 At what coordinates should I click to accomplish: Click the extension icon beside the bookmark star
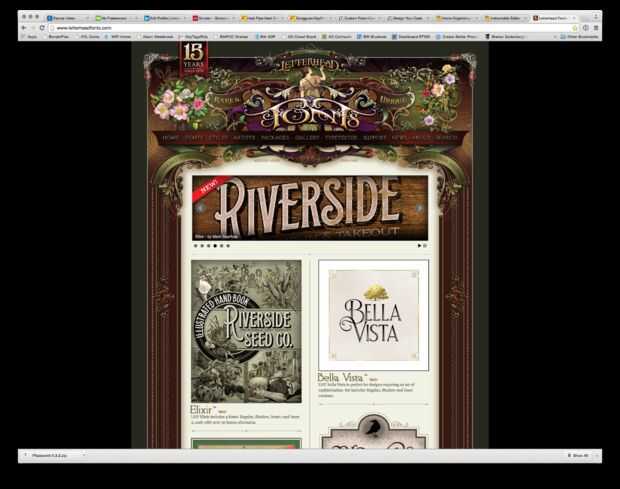tap(586, 28)
